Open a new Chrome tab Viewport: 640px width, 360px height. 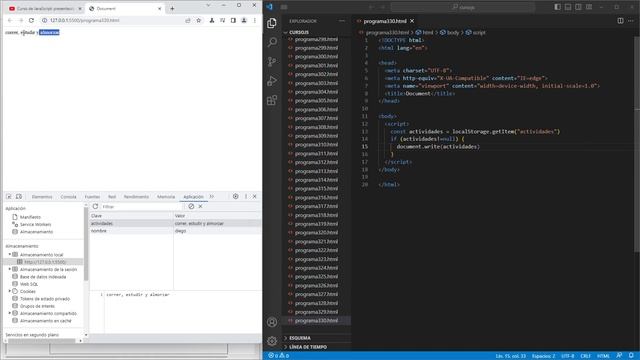tap(172, 8)
